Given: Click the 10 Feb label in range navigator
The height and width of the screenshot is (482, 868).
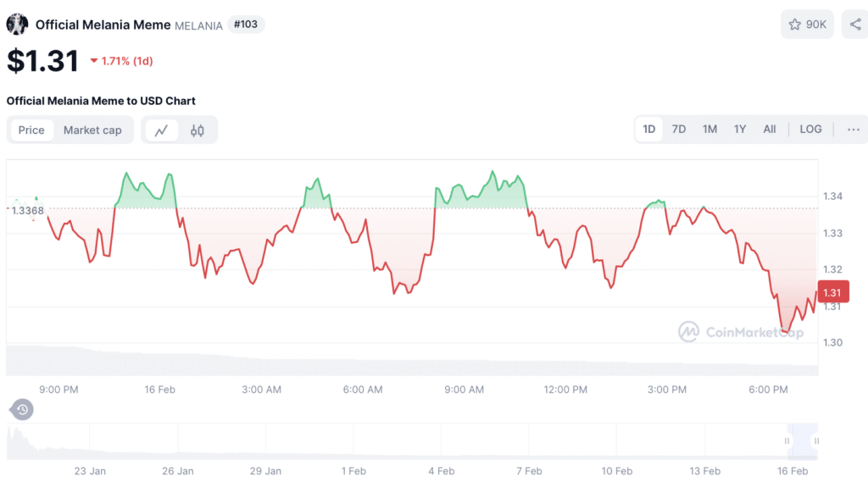Looking at the screenshot, I should pyautogui.click(x=617, y=471).
